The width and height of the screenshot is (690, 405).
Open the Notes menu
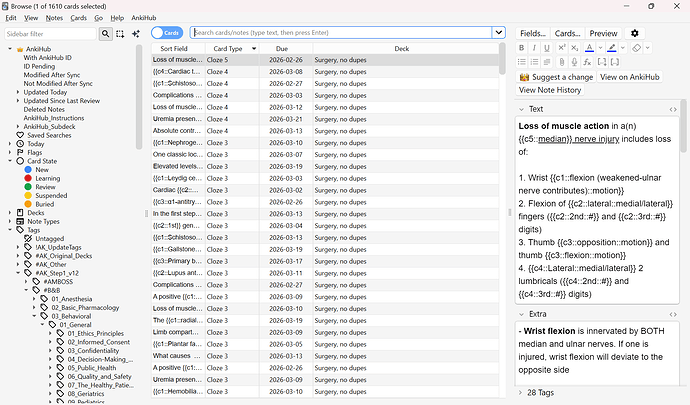click(54, 18)
